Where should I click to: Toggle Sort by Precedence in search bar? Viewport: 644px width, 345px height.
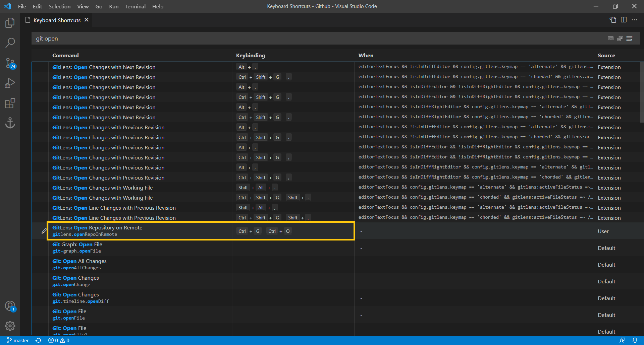pos(620,39)
